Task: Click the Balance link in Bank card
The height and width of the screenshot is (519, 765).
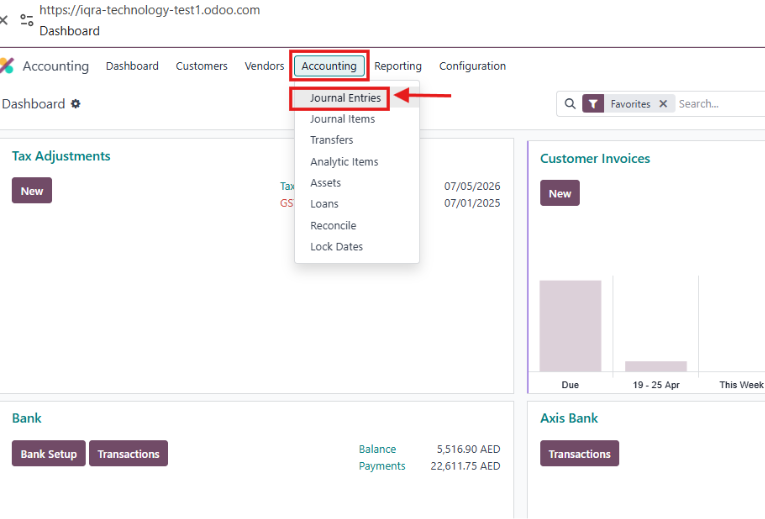Action: (377, 449)
